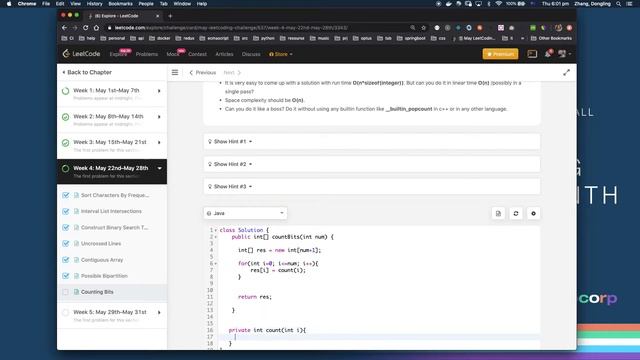640x360 pixels.
Task: Open the Counting Bits problem row
Action: 112,292
